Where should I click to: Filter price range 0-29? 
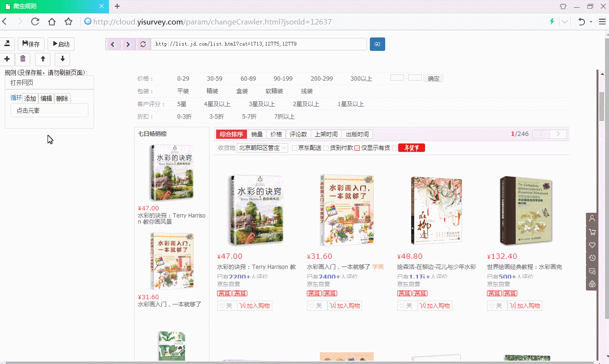coord(183,79)
